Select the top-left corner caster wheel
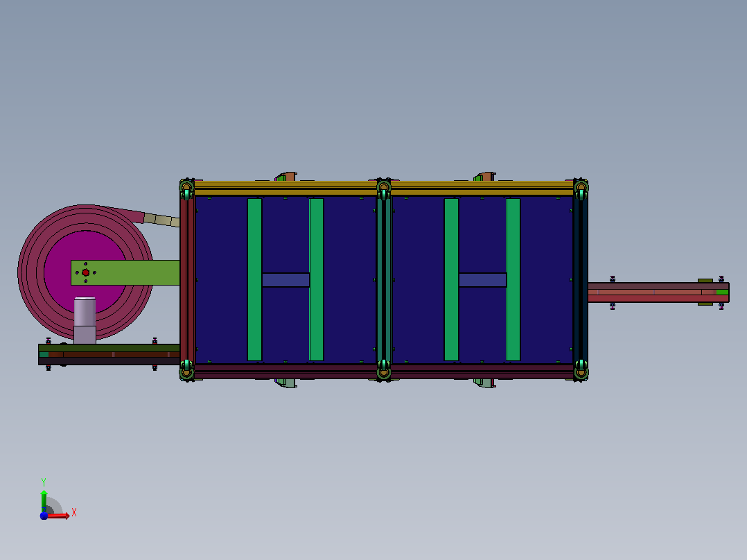This screenshot has width=747, height=560. 187,189
